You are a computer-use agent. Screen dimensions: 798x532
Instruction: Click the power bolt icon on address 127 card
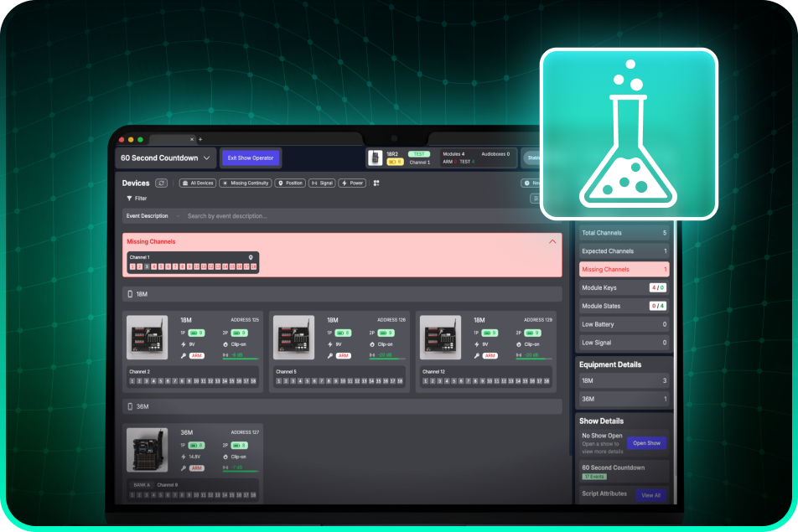(x=184, y=457)
